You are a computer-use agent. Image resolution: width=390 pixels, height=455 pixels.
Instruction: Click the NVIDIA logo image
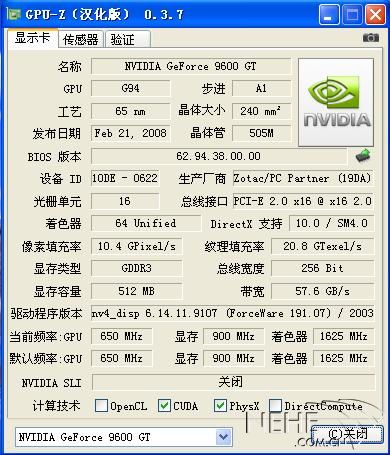[336, 102]
